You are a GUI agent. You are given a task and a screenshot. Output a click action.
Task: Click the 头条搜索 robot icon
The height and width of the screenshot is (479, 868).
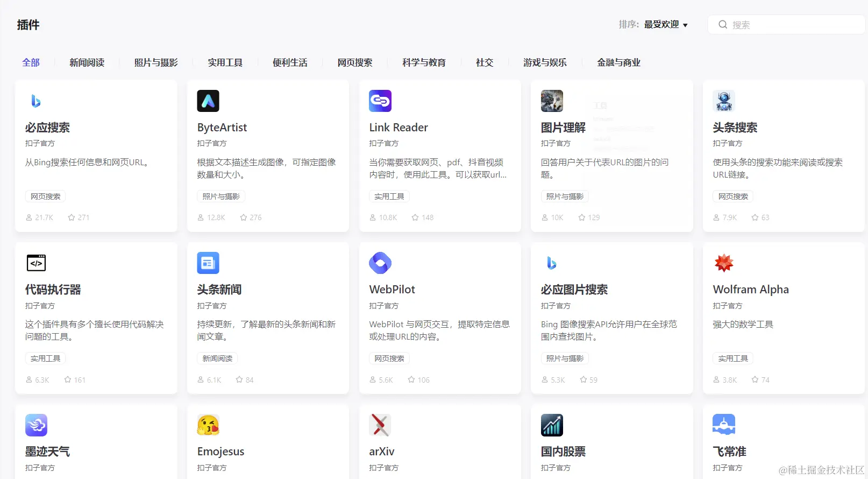point(724,101)
